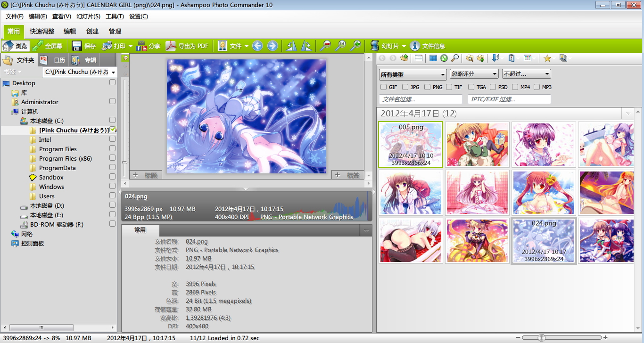Open the 工具(T) menu
This screenshot has width=644, height=343.
pyautogui.click(x=115, y=16)
